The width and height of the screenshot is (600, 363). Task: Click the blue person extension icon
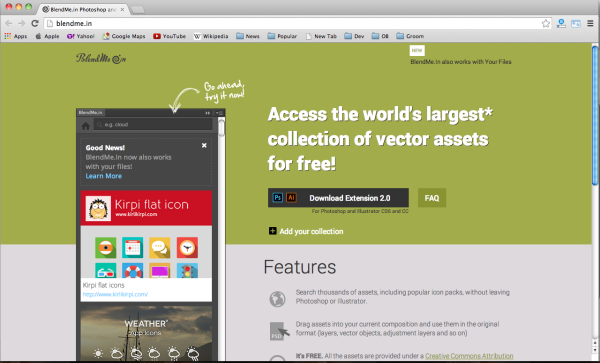click(x=561, y=23)
